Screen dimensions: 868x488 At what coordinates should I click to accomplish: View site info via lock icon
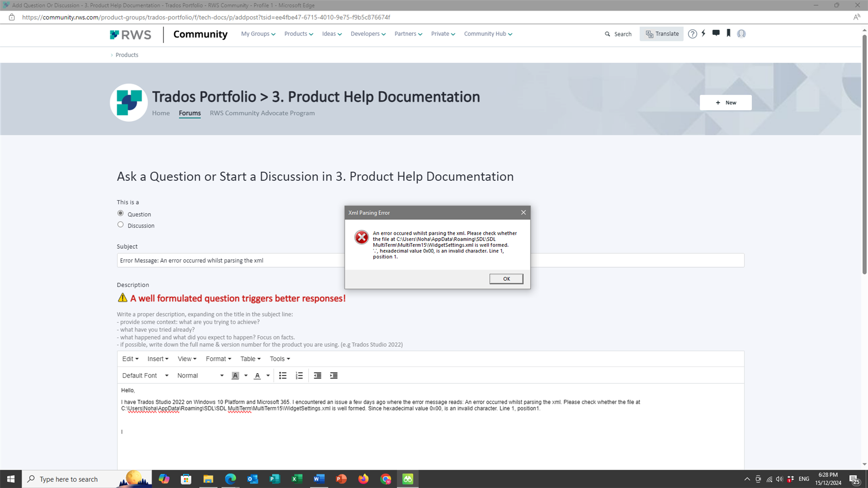coord(12,17)
